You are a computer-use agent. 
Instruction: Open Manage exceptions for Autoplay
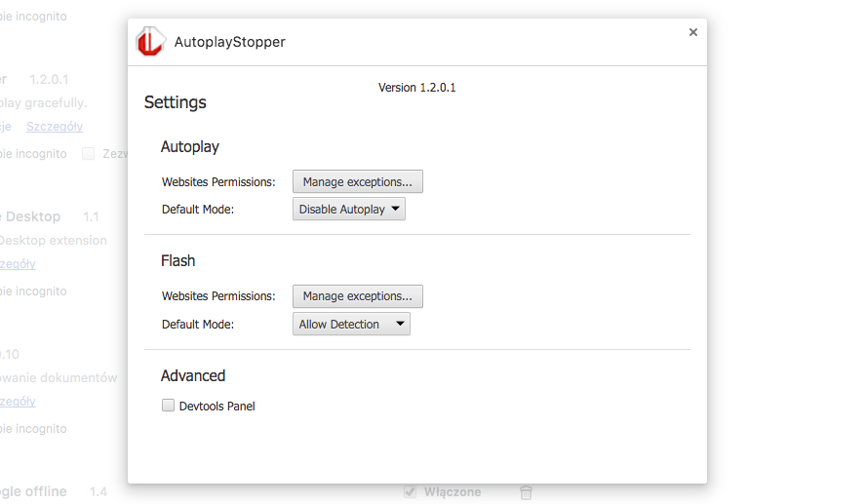coord(357,181)
